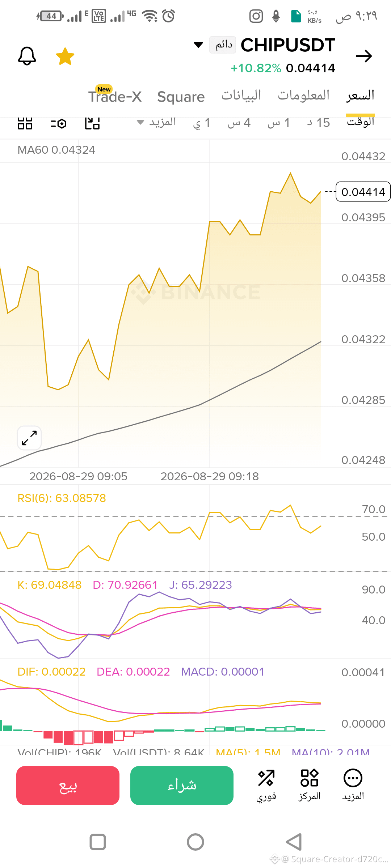Tap the green شراء buy button
Screen dimensions: 391x868
tap(182, 786)
